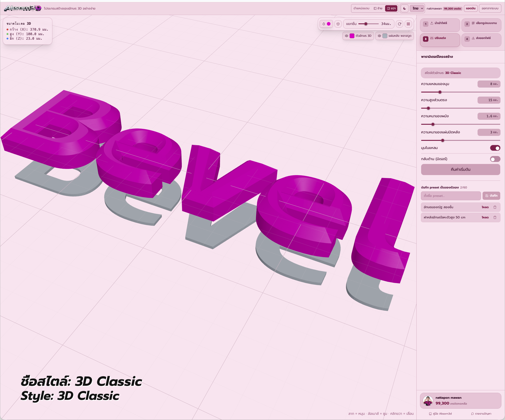The image size is (505, 420).
Task: Reset the view with the circular arrow icon
Action: tap(399, 24)
